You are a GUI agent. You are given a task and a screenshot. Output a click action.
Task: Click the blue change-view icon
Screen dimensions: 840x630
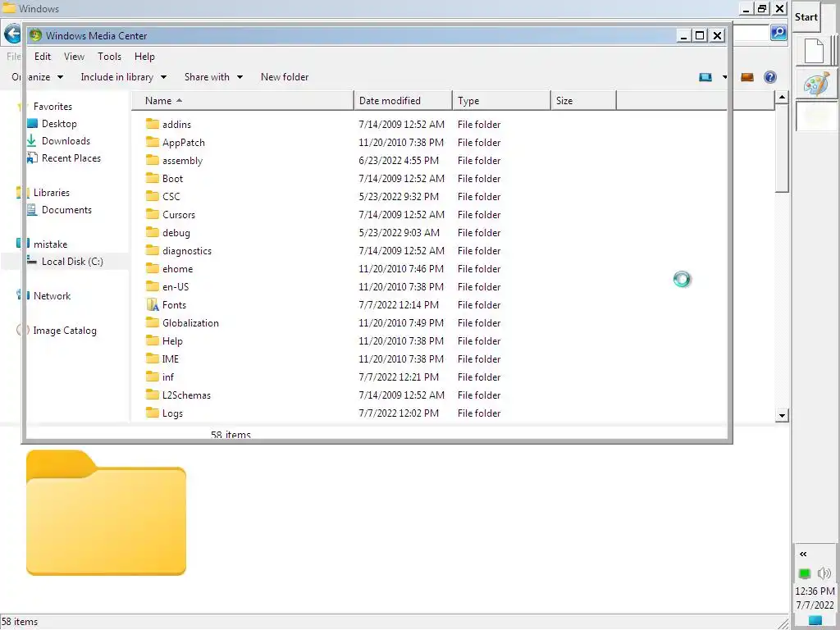point(705,77)
